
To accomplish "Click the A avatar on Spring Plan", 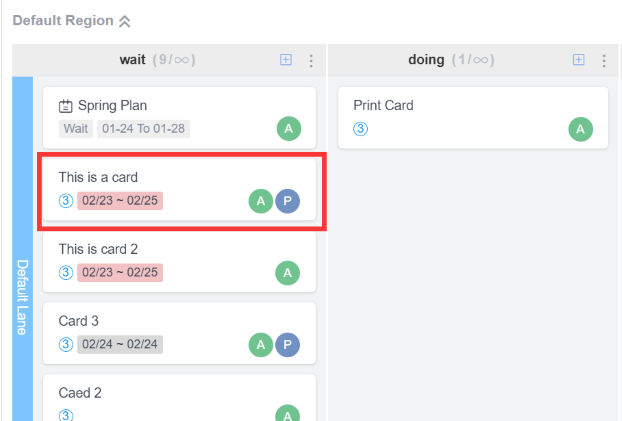I will point(288,128).
